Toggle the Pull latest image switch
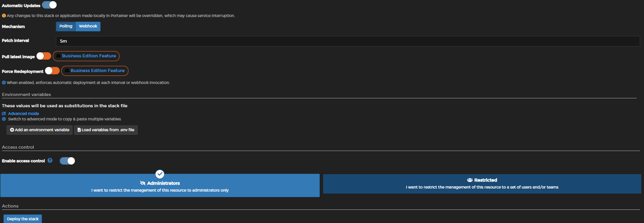 tap(44, 56)
